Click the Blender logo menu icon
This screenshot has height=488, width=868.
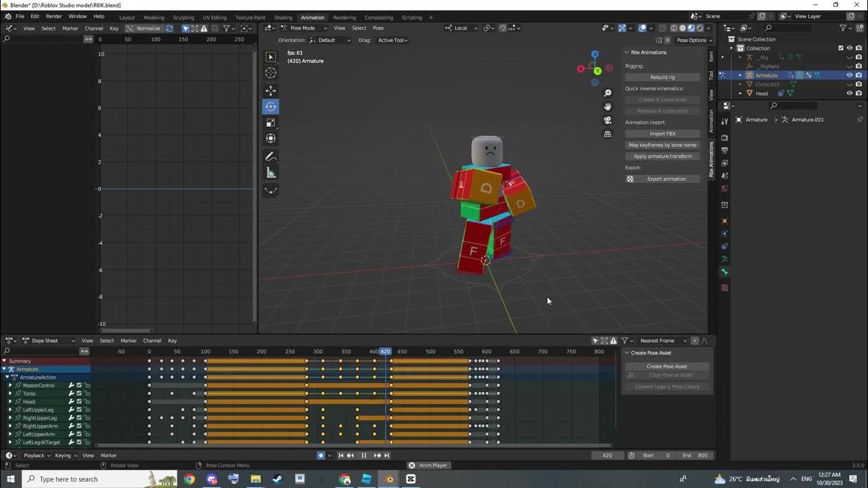7,16
